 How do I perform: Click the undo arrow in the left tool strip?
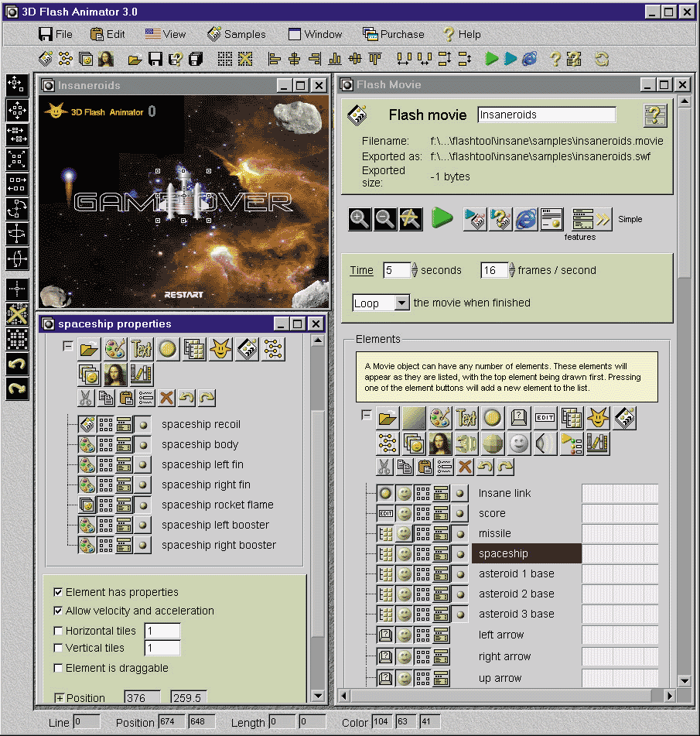click(17, 364)
